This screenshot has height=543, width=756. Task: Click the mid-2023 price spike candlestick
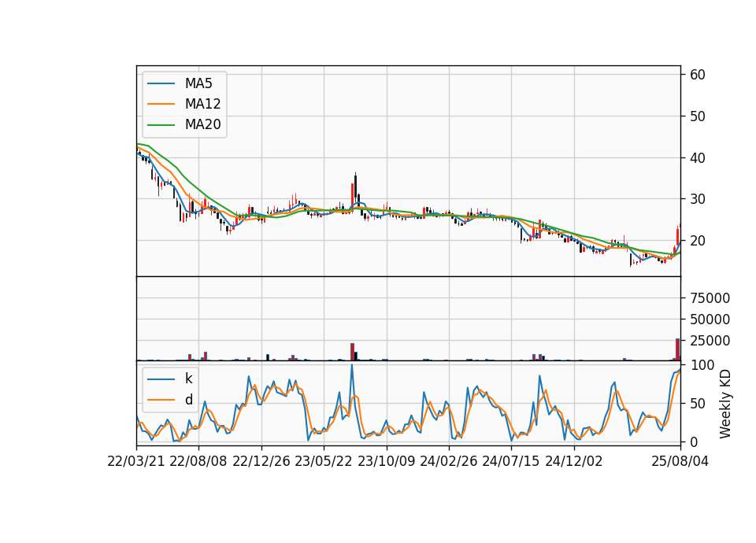point(355,186)
